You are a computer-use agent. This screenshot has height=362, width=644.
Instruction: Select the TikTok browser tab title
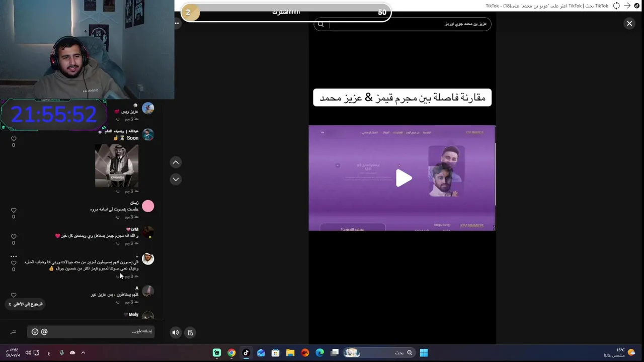[547, 6]
